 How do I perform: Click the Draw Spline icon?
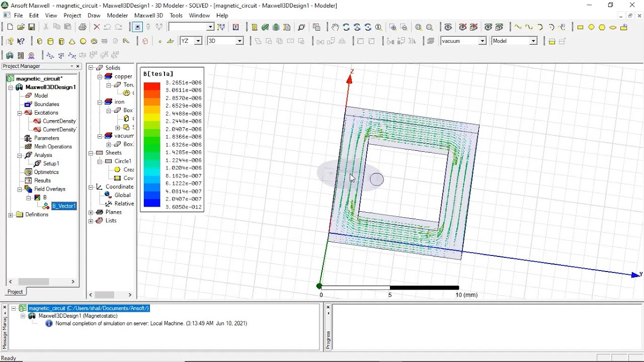(x=529, y=27)
